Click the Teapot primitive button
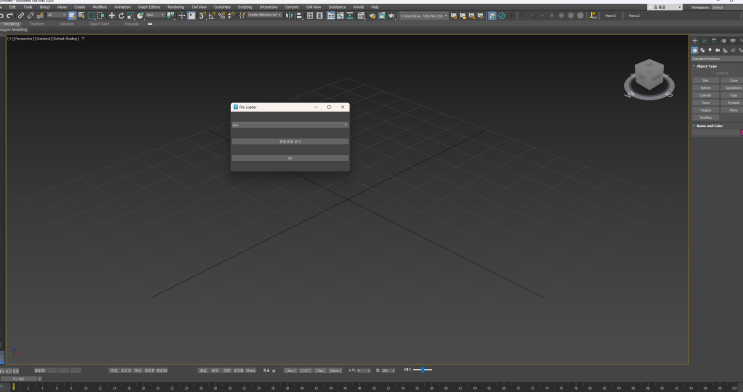Screen dimensions: 743x392 [x=706, y=110]
